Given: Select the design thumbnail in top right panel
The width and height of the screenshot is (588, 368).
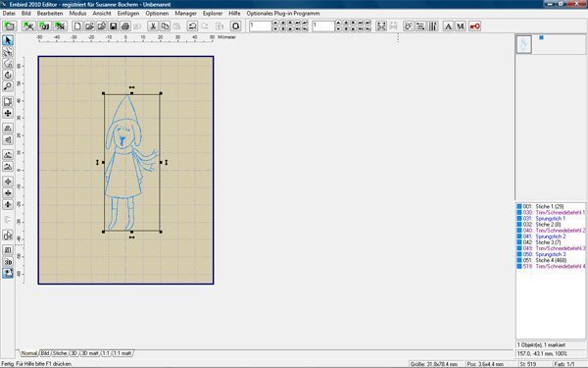Looking at the screenshot, I should click(524, 44).
